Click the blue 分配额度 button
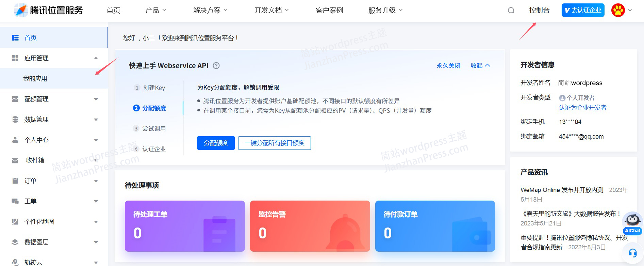The width and height of the screenshot is (644, 266). coord(216,143)
